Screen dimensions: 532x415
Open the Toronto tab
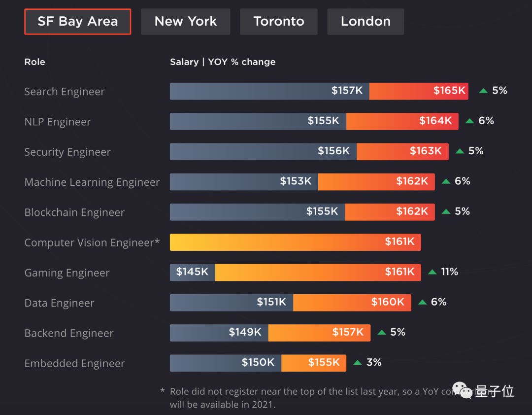[x=279, y=22]
